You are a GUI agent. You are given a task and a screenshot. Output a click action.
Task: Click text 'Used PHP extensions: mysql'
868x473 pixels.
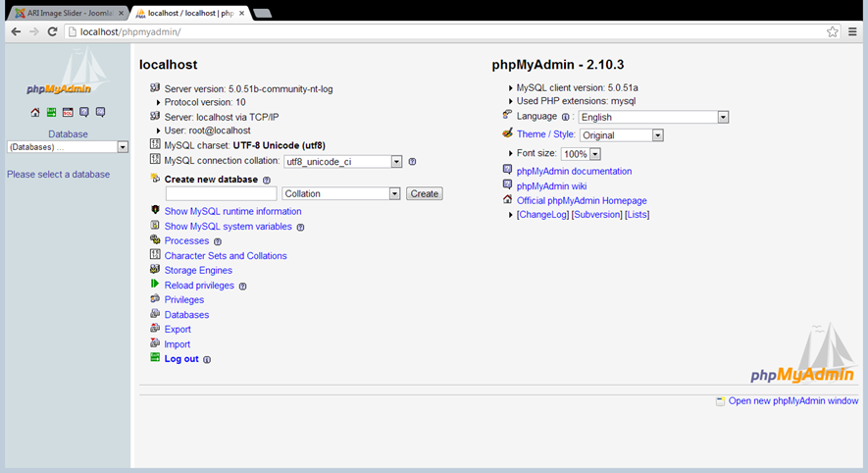click(577, 101)
